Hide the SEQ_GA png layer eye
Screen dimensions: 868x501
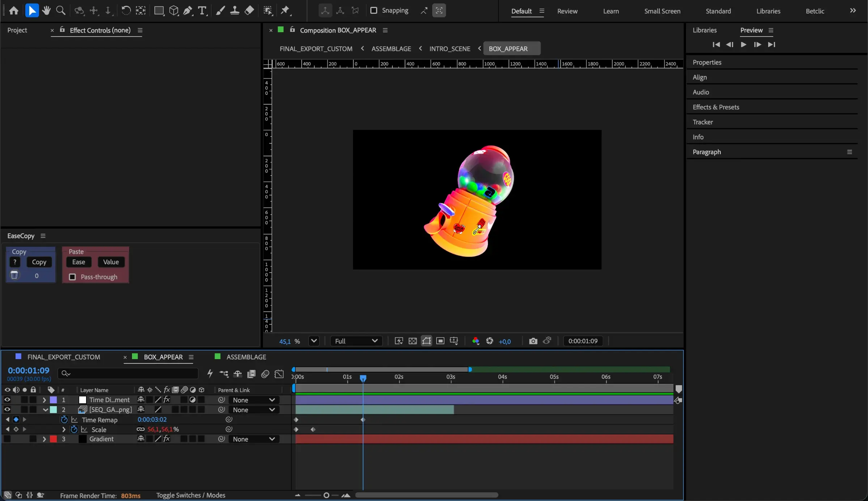(x=7, y=409)
